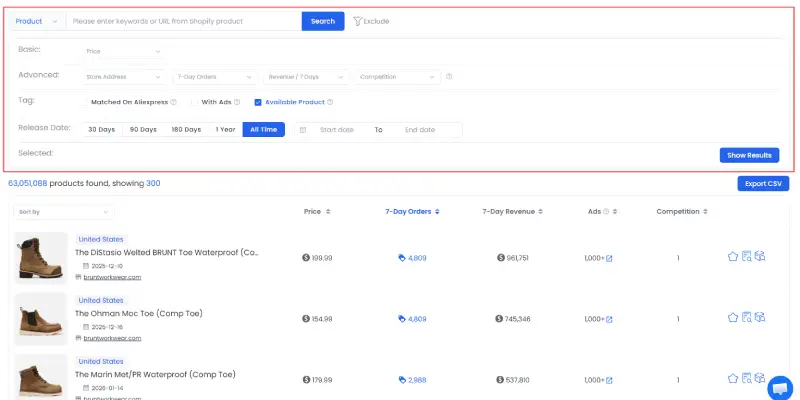Select All Time release date
This screenshot has height=400, width=800.
[x=263, y=130]
